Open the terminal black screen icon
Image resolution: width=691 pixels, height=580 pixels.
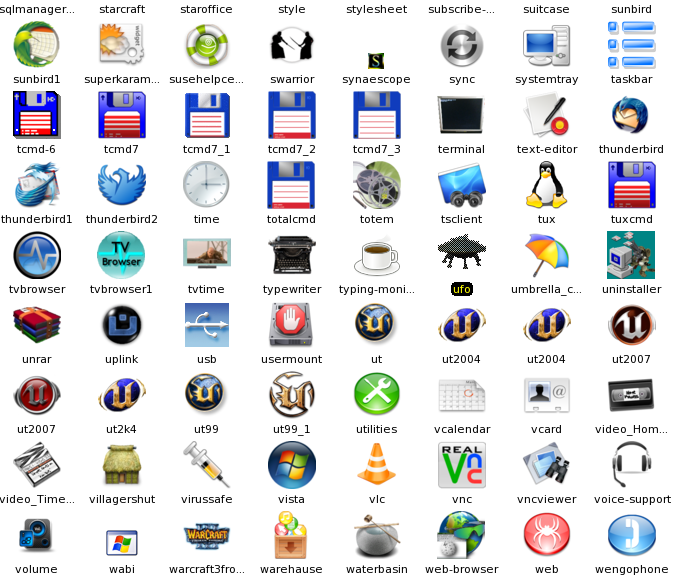click(x=461, y=115)
